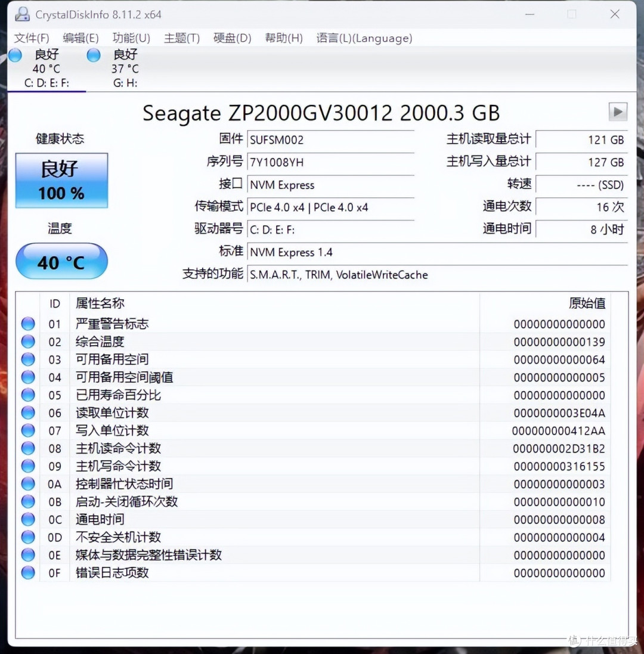Click the raw value 0000000316155
644x654 pixels.
559,466
